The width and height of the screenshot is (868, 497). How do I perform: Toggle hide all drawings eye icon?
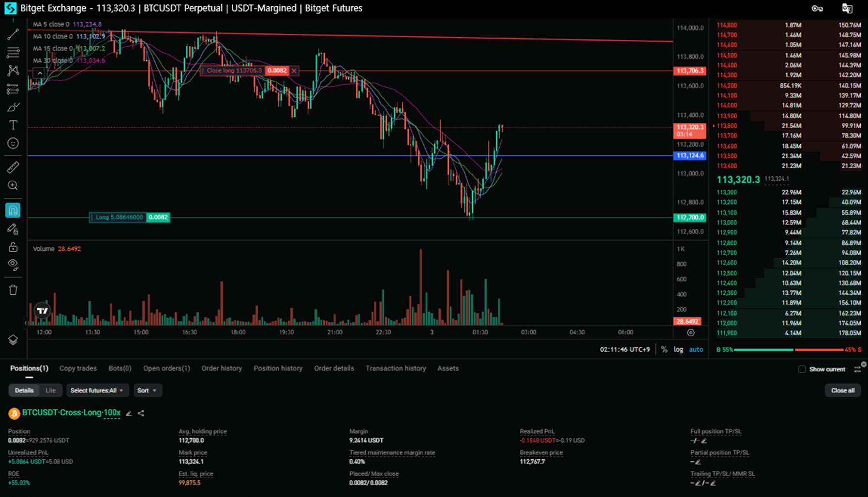point(13,265)
